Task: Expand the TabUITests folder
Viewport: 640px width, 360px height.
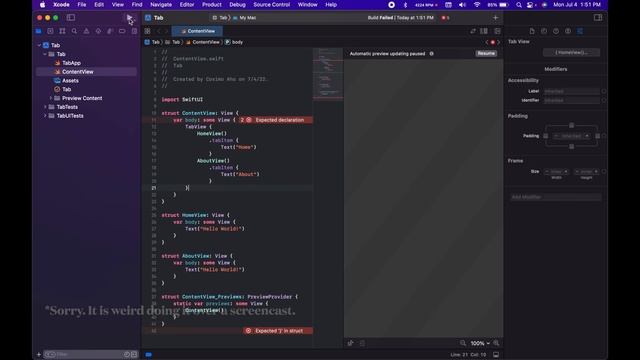Action: coord(45,116)
